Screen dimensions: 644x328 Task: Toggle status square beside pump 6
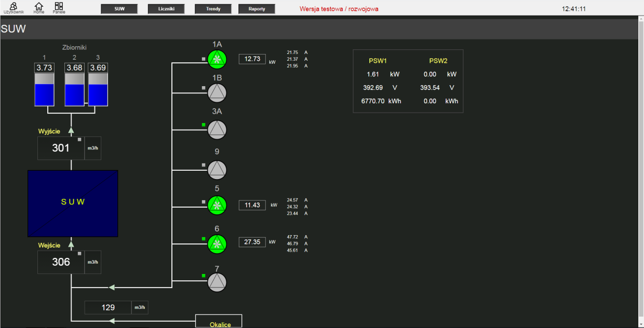204,239
